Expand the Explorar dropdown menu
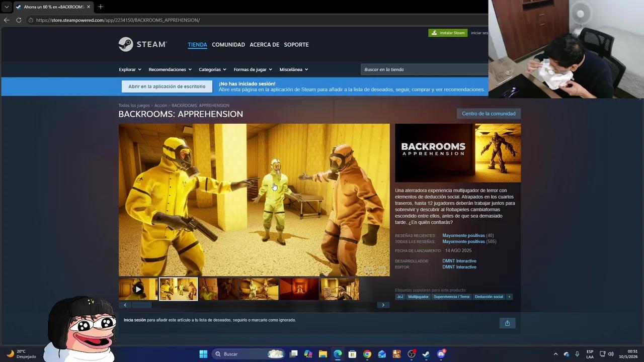 point(130,69)
